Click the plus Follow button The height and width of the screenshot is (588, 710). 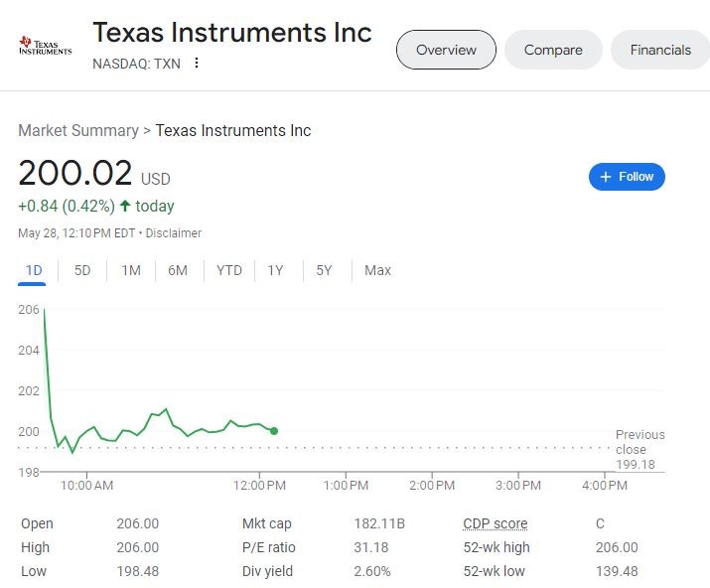coord(627,177)
